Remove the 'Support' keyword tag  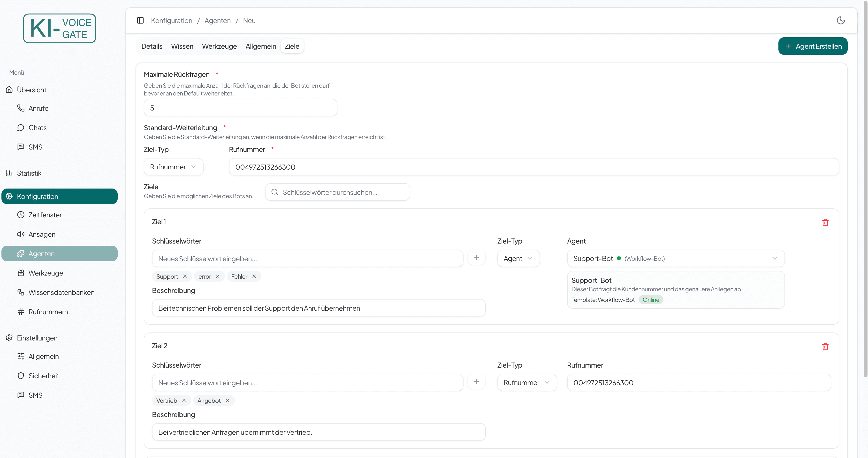pyautogui.click(x=185, y=276)
